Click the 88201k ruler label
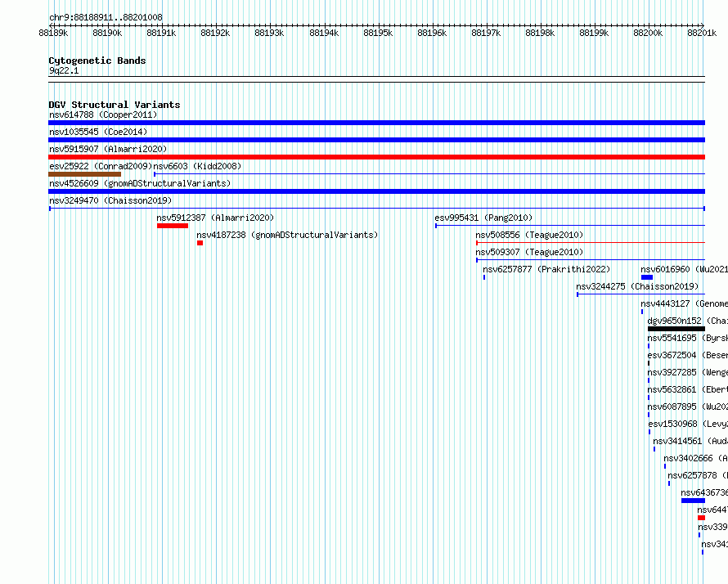Image resolution: width=728 pixels, height=584 pixels. tap(702, 33)
